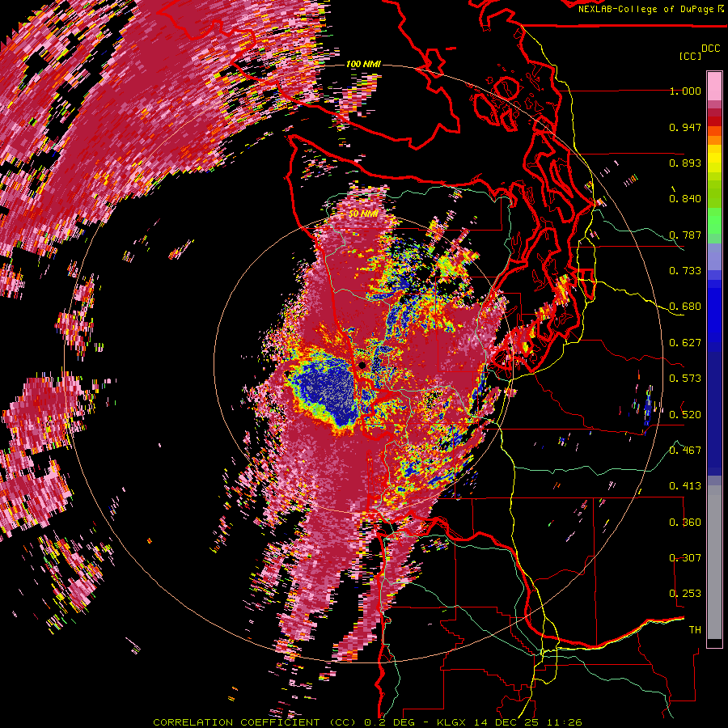Screen dimensions: 728x728
Task: Select the 0.467 scale value
Action: 685,451
